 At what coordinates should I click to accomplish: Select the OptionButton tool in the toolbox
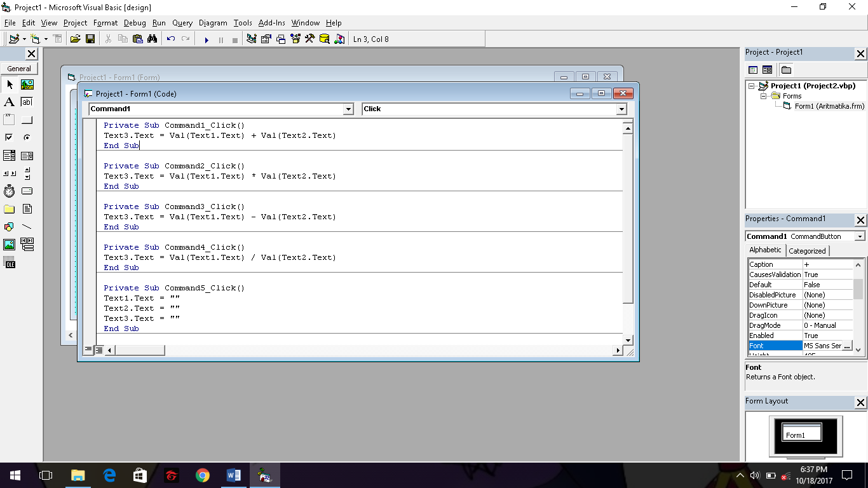coord(27,137)
